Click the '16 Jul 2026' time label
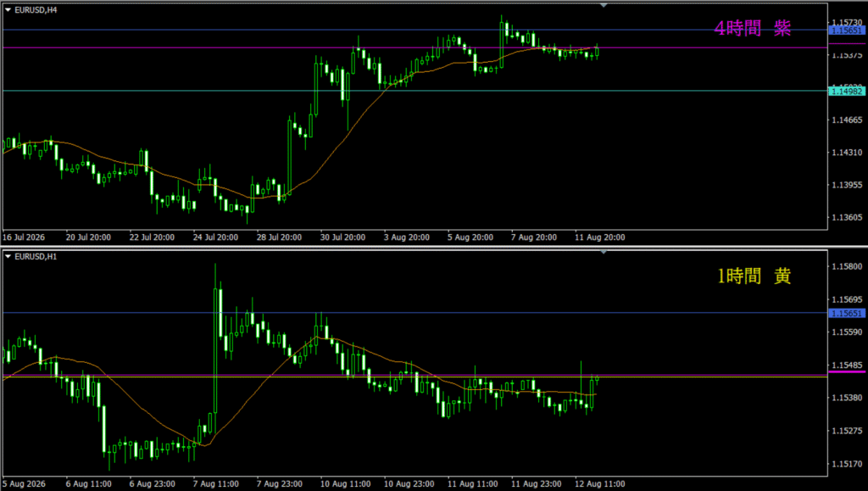Viewport: 868px width, 491px height. point(24,237)
